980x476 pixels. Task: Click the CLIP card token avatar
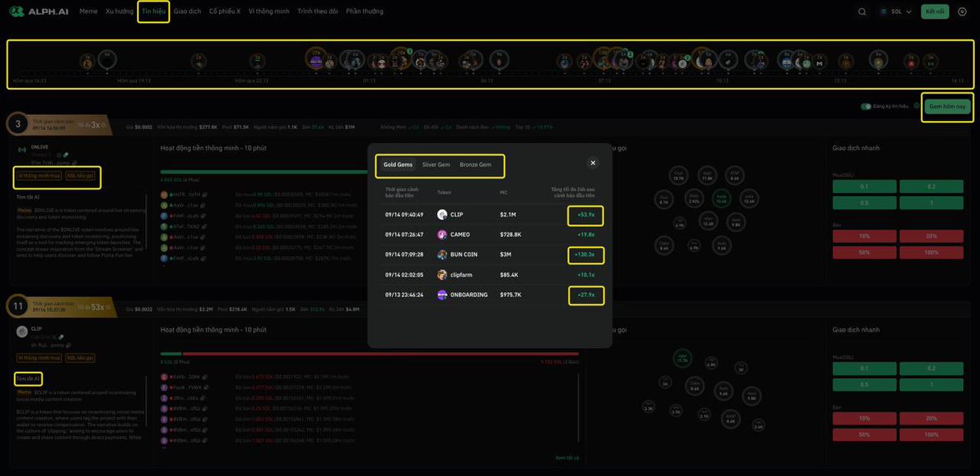(22, 331)
